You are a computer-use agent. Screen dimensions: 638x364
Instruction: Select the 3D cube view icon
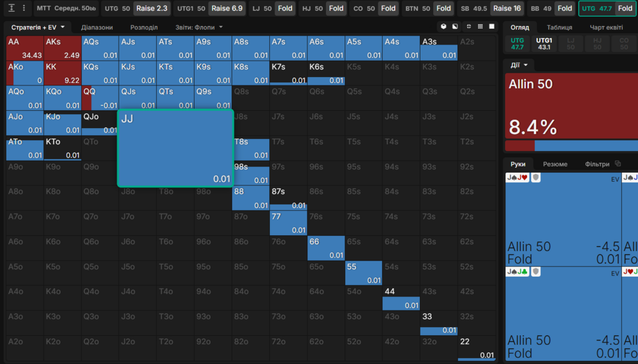tap(443, 27)
